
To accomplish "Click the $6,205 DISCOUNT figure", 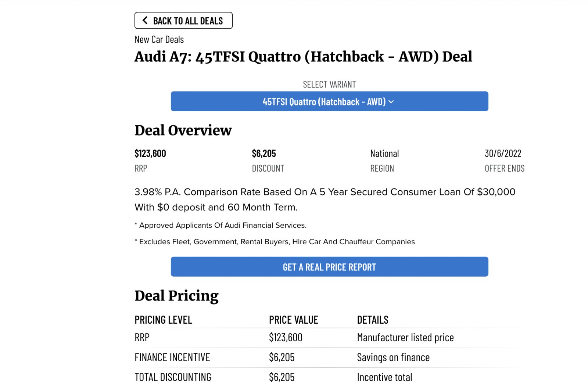I will [x=264, y=153].
